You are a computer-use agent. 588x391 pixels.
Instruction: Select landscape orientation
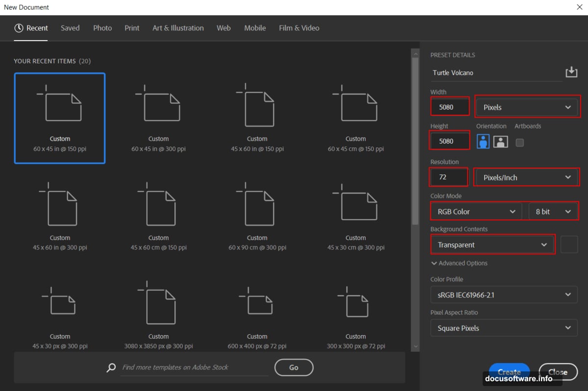pos(500,142)
